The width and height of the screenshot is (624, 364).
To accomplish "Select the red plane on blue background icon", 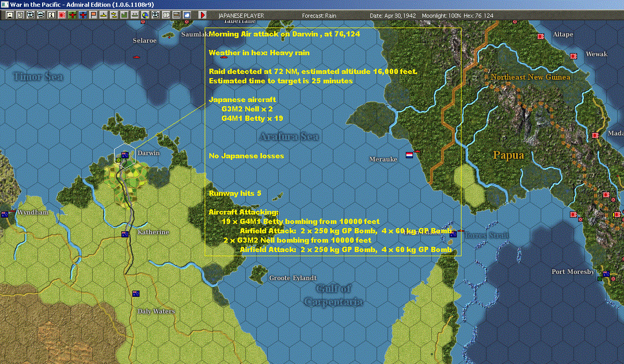I will [x=83, y=15].
